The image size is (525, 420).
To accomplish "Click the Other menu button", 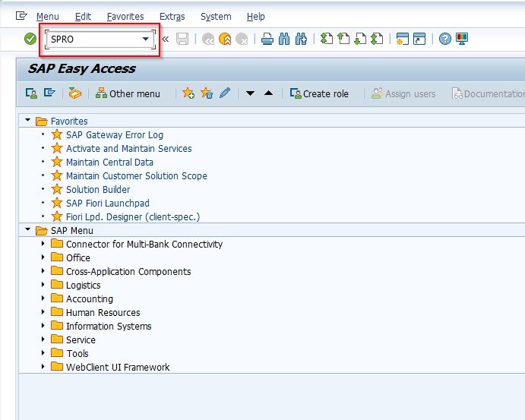I will coord(128,93).
